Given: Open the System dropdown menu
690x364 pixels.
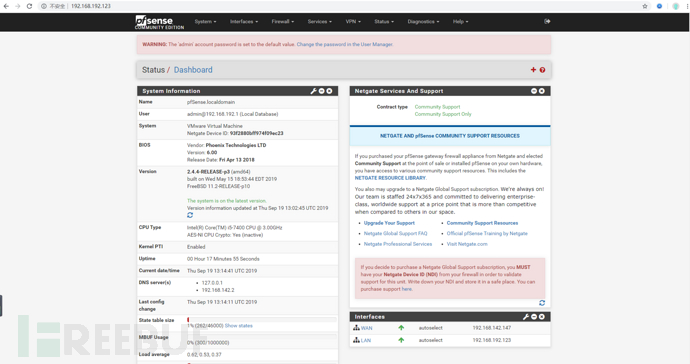Looking at the screenshot, I should (x=206, y=22).
